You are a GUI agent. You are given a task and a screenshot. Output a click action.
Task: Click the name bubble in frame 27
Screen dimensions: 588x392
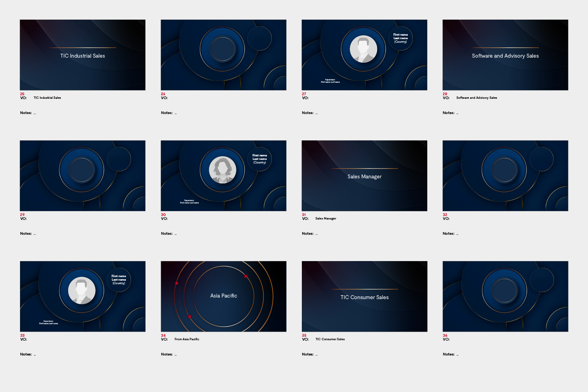(401, 38)
